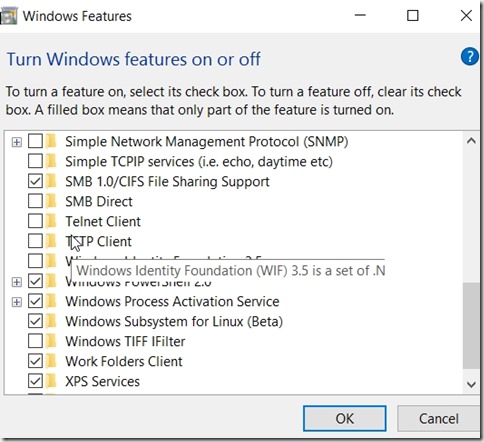Viewport: 484px width, 442px height.
Task: Select SMB 1.0/CIFS File Sharing Support label
Action: tap(167, 181)
